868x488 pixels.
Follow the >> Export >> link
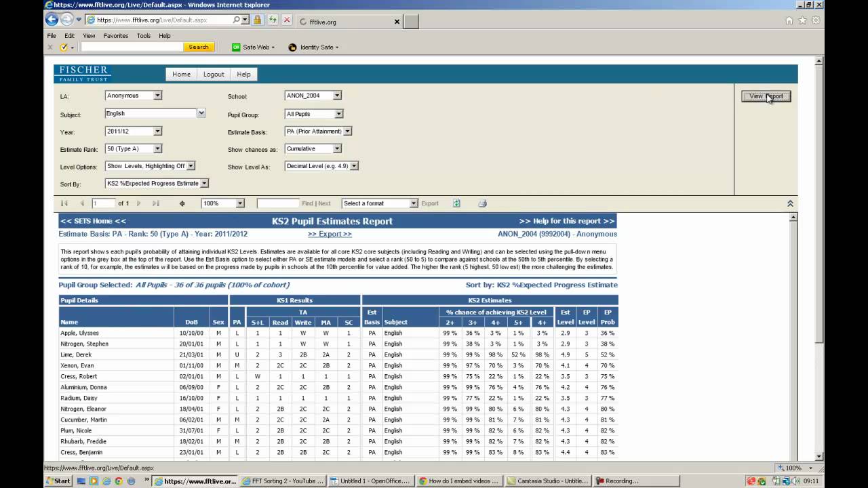coord(330,234)
